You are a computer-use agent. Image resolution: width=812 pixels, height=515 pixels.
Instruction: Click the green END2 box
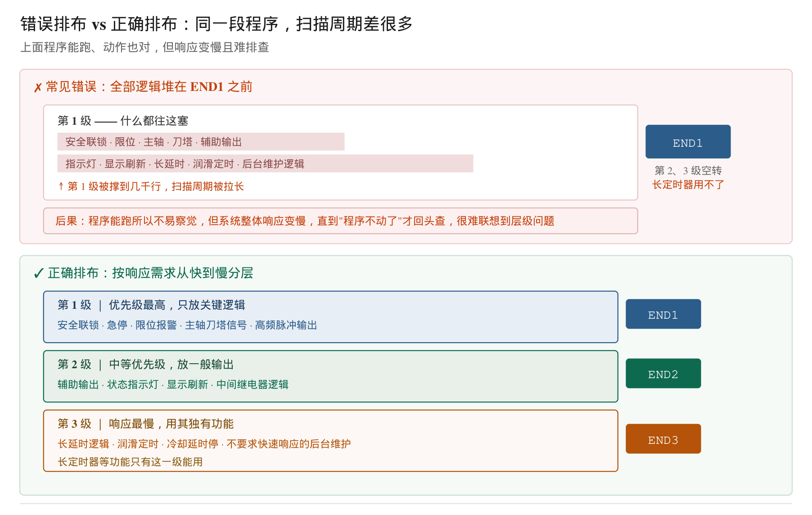click(x=663, y=373)
